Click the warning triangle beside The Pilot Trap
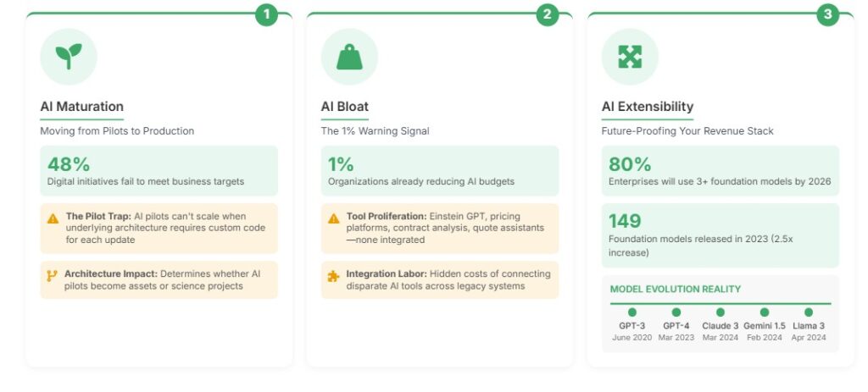Viewport: 868px width, 392px height. point(53,218)
